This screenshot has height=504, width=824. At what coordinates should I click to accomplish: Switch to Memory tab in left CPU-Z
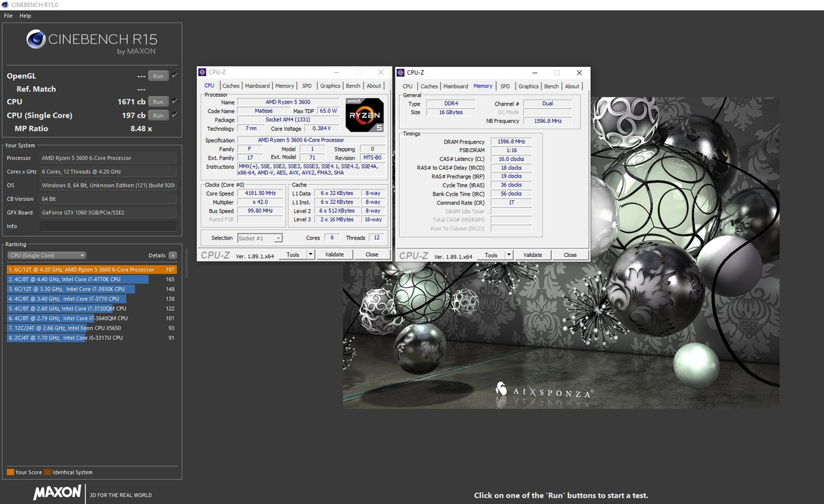pos(285,86)
